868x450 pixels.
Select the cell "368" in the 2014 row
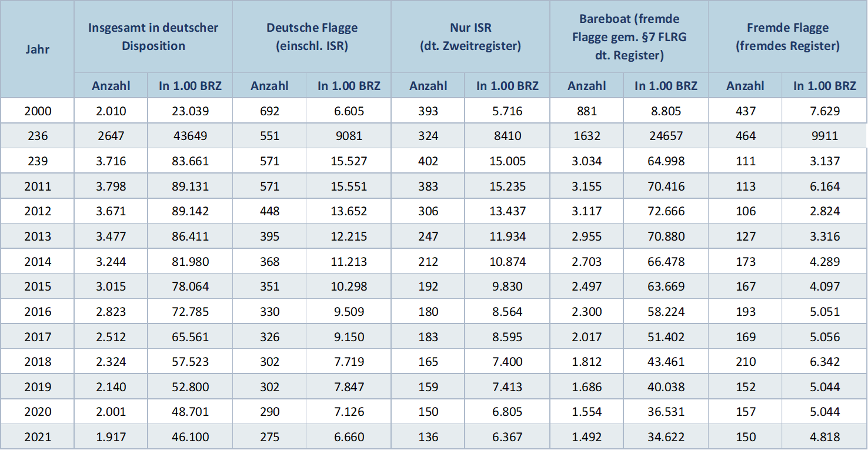[270, 262]
